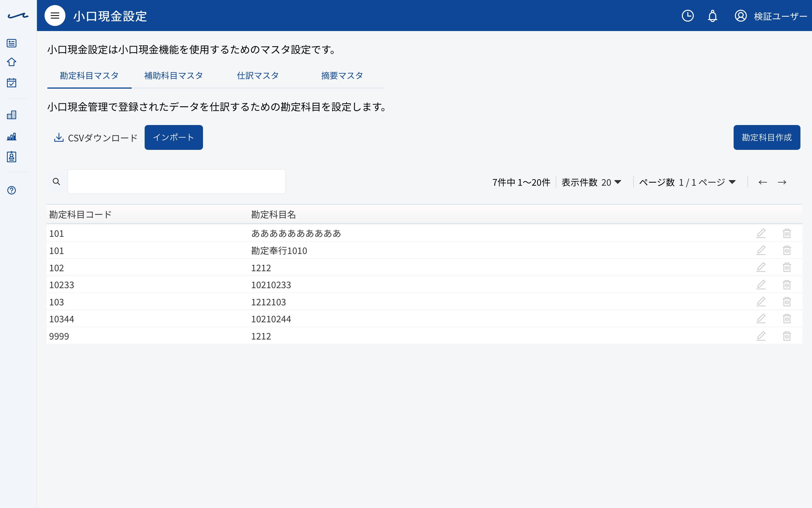Image resolution: width=812 pixels, height=508 pixels.
Task: Edit row with code 10344
Action: pyautogui.click(x=761, y=319)
